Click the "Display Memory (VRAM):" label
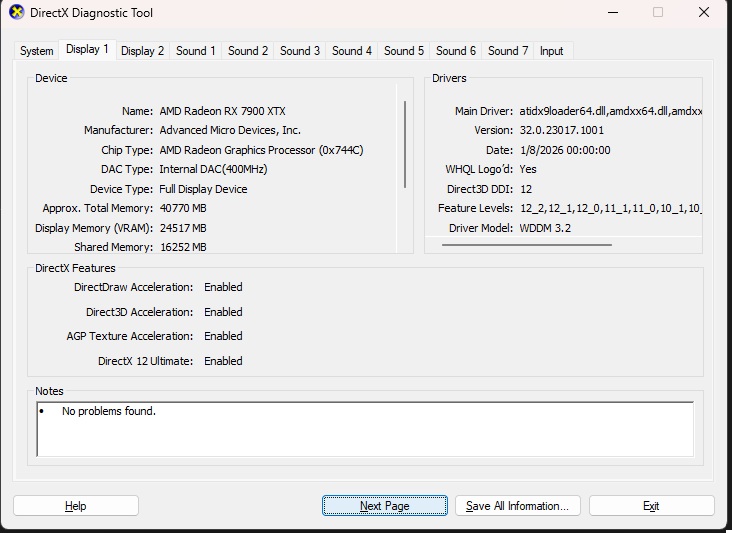Screen dimensions: 732x533 tap(94, 228)
